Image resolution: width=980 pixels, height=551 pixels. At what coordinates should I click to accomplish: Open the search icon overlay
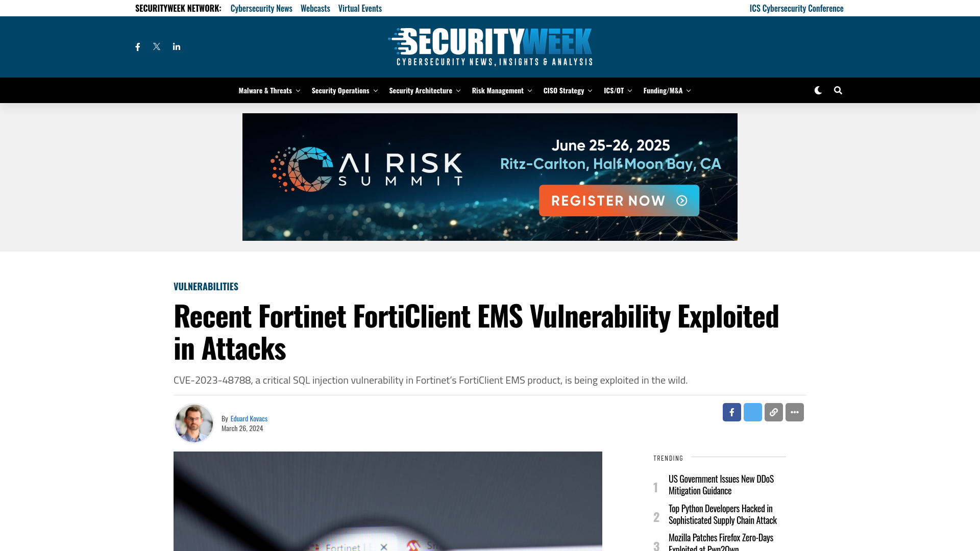pyautogui.click(x=838, y=90)
